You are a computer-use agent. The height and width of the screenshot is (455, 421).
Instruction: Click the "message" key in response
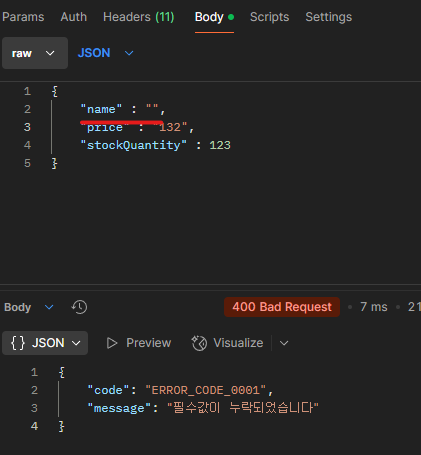[x=119, y=408]
